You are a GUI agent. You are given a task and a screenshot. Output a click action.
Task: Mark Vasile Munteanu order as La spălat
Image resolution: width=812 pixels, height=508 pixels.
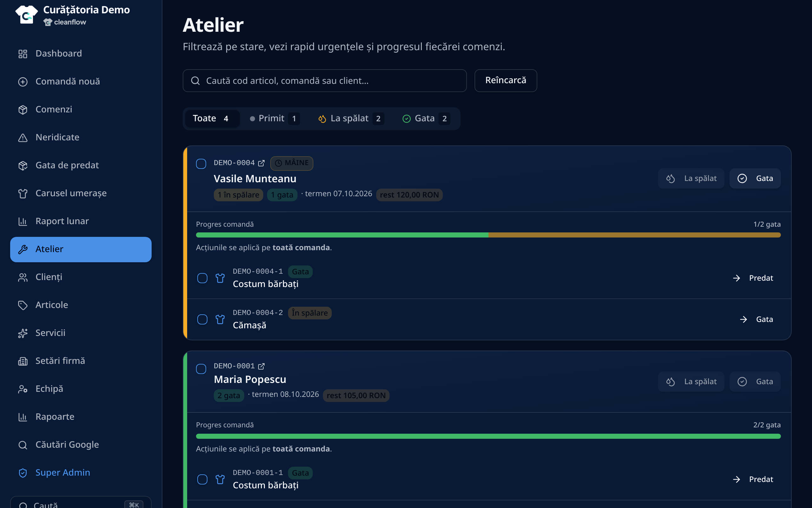pyautogui.click(x=691, y=178)
